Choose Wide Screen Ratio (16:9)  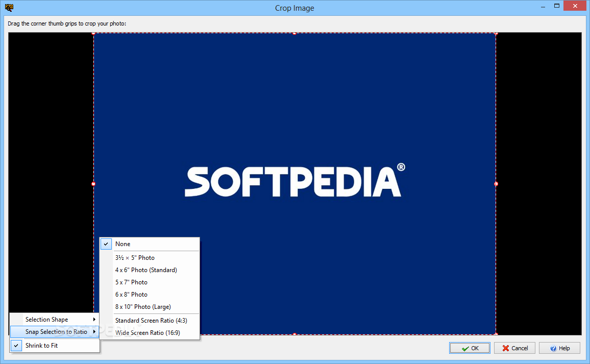(x=150, y=333)
